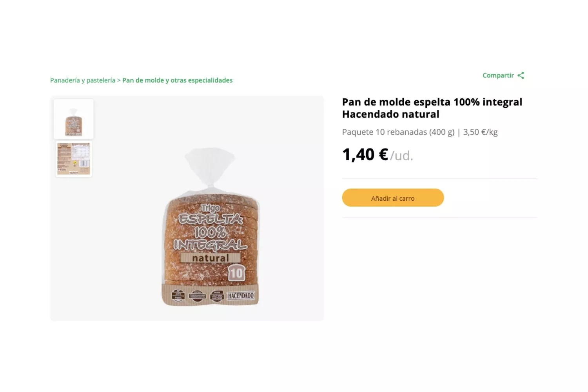Click the 3,50 €/kg unit price text
This screenshot has width=588, height=392.
(x=480, y=132)
